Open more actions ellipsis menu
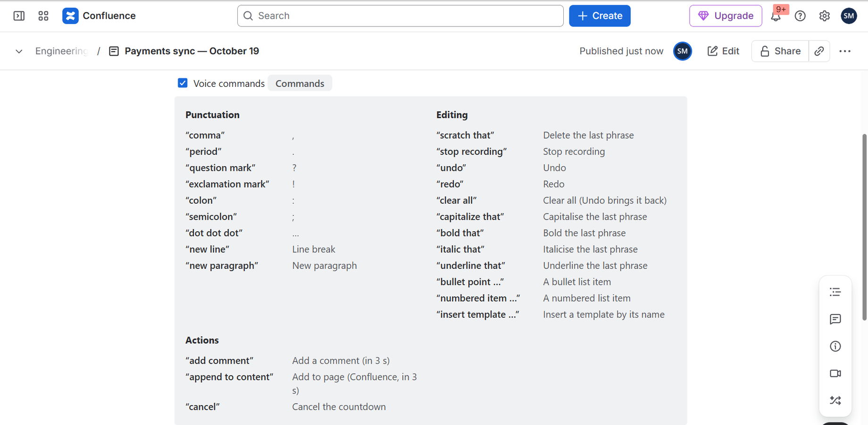The image size is (868, 425). [x=845, y=51]
